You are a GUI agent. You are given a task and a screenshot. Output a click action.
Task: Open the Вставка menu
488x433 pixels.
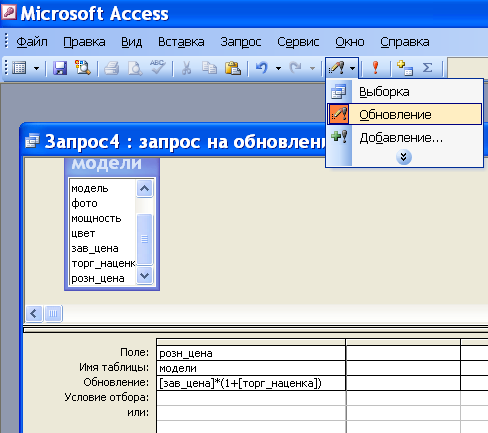pos(181,42)
